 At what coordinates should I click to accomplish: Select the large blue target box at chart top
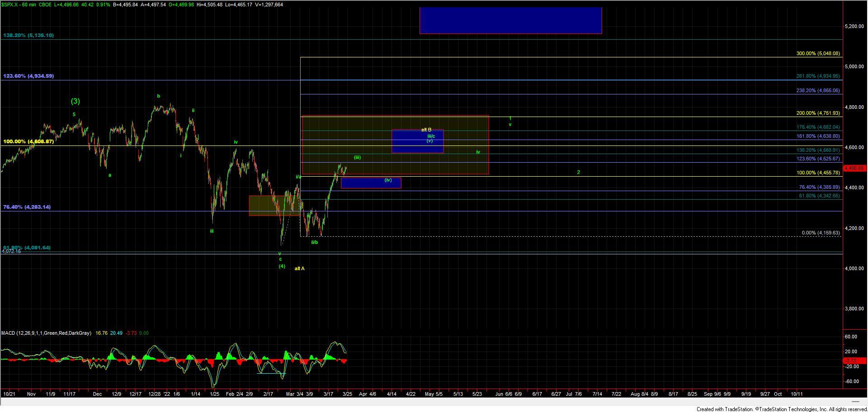click(510, 20)
